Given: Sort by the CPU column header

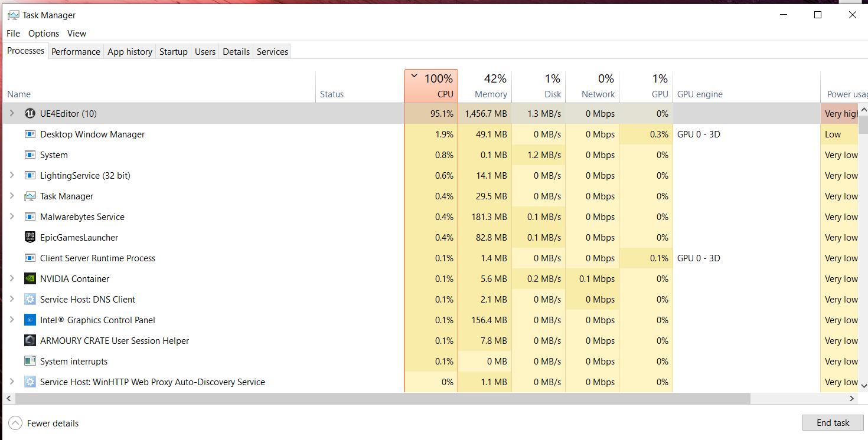Looking at the screenshot, I should [x=431, y=86].
